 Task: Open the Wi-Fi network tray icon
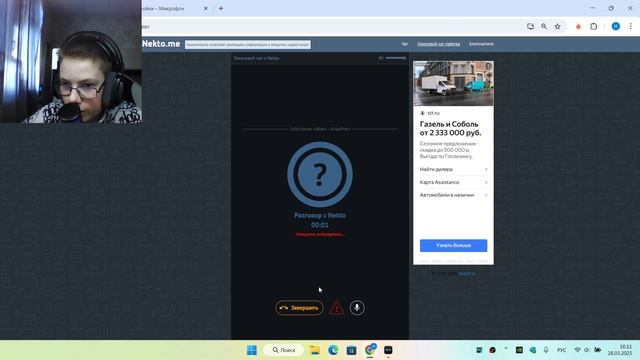pyautogui.click(x=577, y=350)
